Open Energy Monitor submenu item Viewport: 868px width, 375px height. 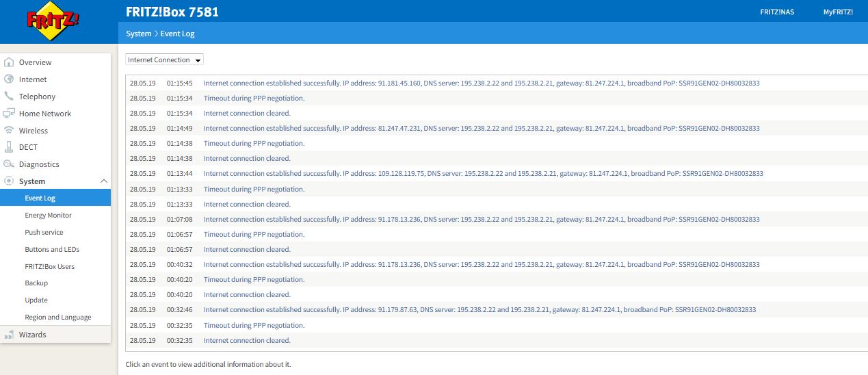point(48,216)
